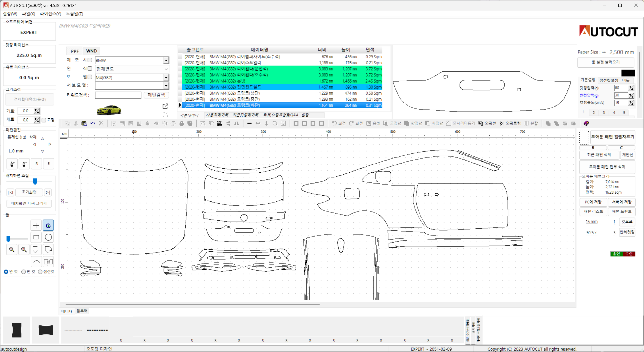Click the 컷팅속도 cutting speed stepper

(x=631, y=103)
